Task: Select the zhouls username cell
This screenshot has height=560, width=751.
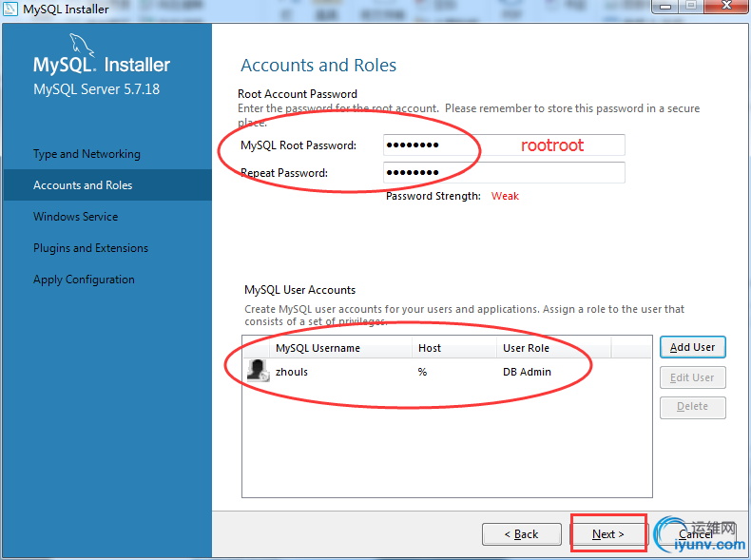Action: (292, 372)
